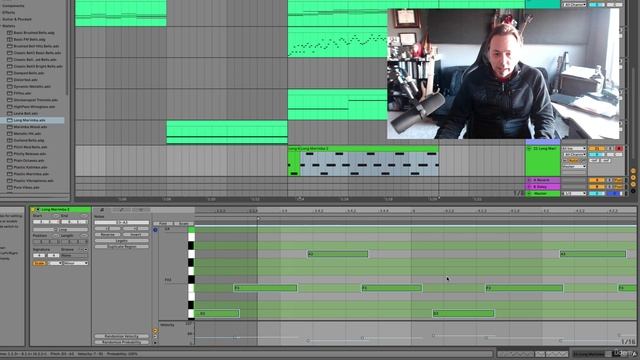Toggle the orange velocity lane selector
The height and width of the screenshot is (360, 640).
155,331
